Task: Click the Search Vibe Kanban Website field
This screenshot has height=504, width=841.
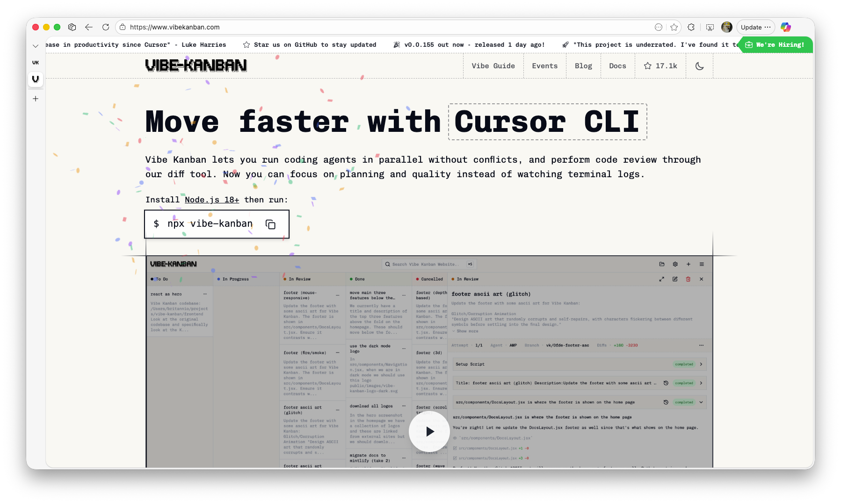Action: [x=429, y=264]
